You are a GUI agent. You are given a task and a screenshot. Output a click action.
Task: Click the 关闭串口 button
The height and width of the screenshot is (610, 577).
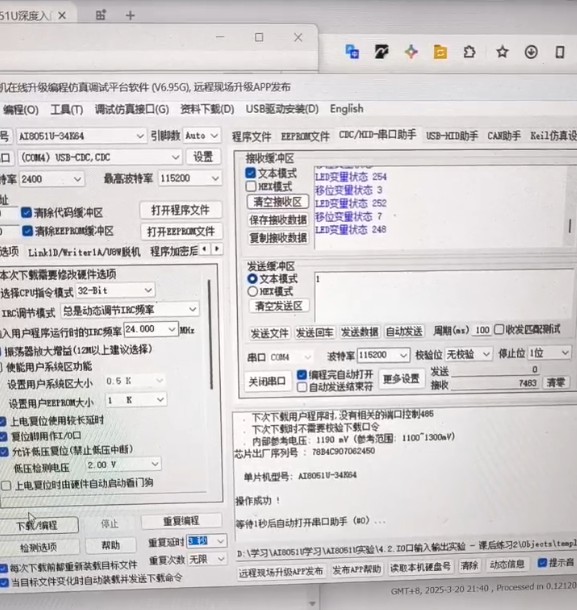(268, 382)
